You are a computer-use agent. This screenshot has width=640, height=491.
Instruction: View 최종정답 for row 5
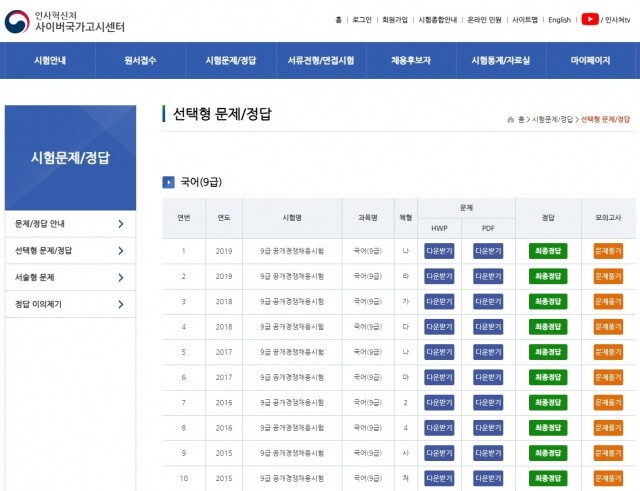click(548, 352)
